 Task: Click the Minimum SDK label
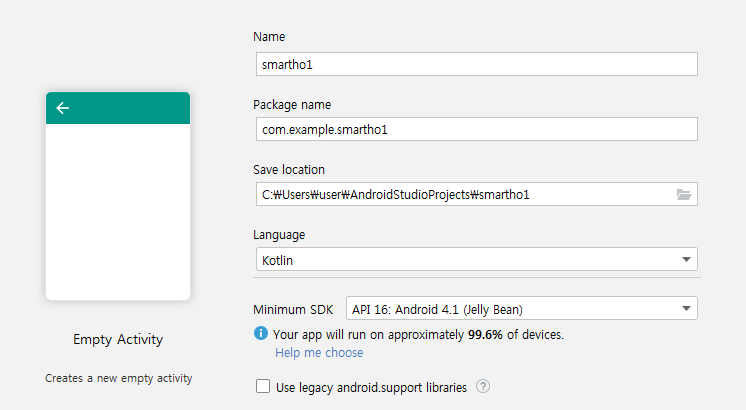(293, 310)
